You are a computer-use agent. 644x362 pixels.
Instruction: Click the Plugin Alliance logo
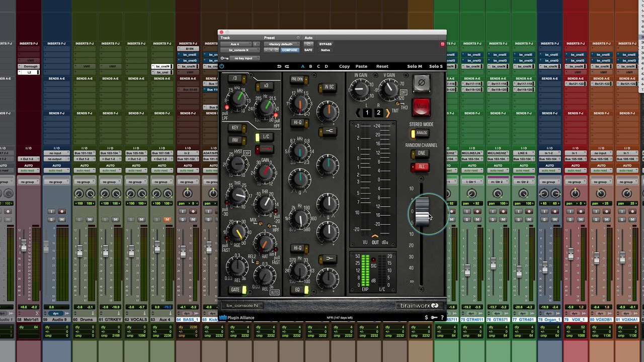(x=237, y=317)
